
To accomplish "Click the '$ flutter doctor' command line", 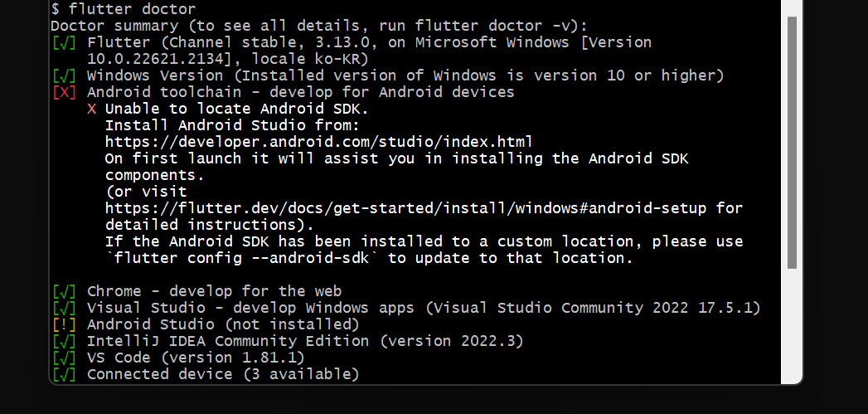I will pos(123,9).
